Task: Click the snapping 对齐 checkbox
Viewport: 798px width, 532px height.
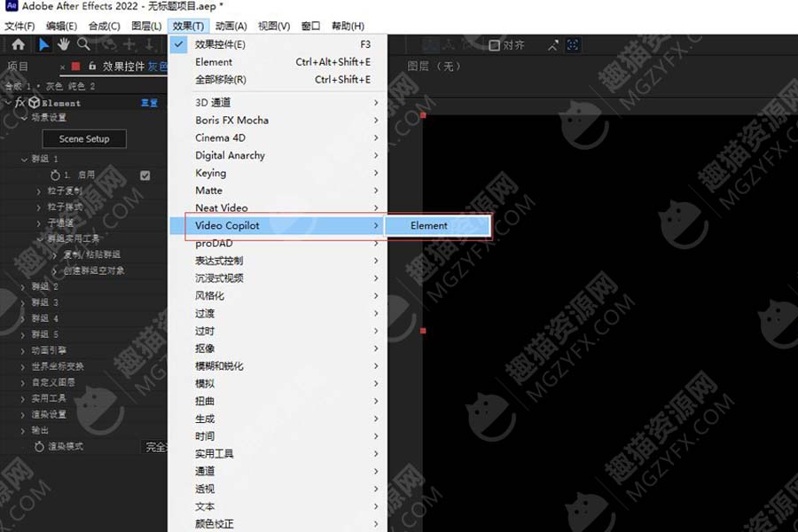Action: [x=494, y=45]
